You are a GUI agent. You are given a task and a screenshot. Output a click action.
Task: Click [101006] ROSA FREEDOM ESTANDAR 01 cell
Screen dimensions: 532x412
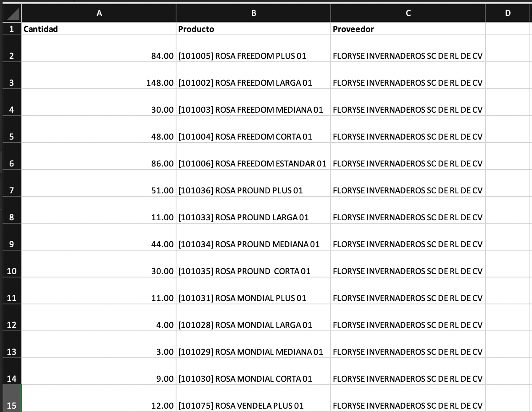point(253,156)
